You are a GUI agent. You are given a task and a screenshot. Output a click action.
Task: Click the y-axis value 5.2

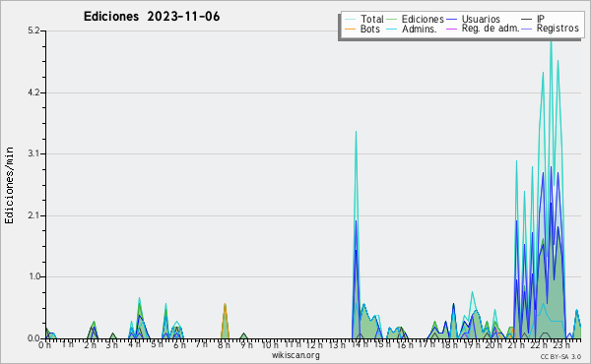point(33,30)
